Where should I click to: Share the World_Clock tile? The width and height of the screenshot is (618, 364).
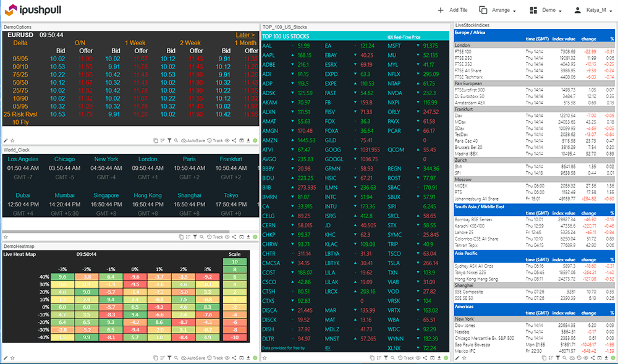[x=234, y=237]
